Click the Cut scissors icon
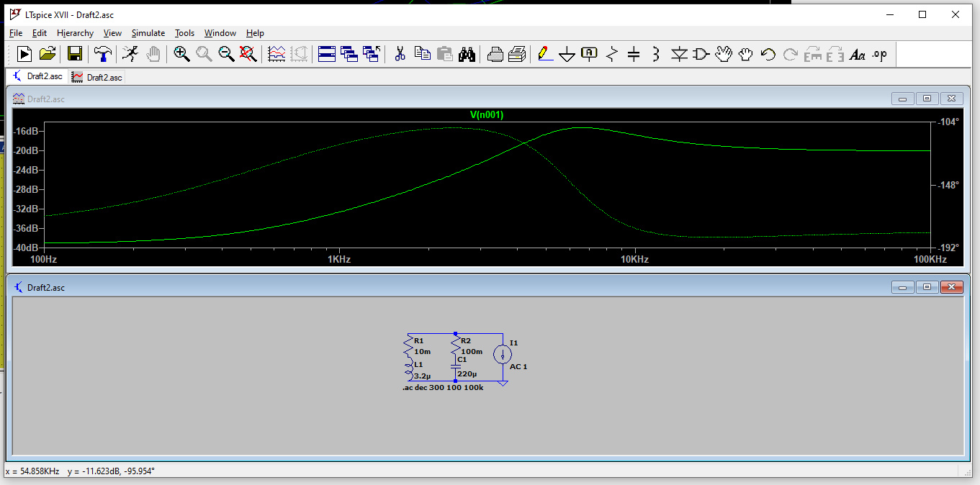Image resolution: width=980 pixels, height=485 pixels. pos(400,54)
